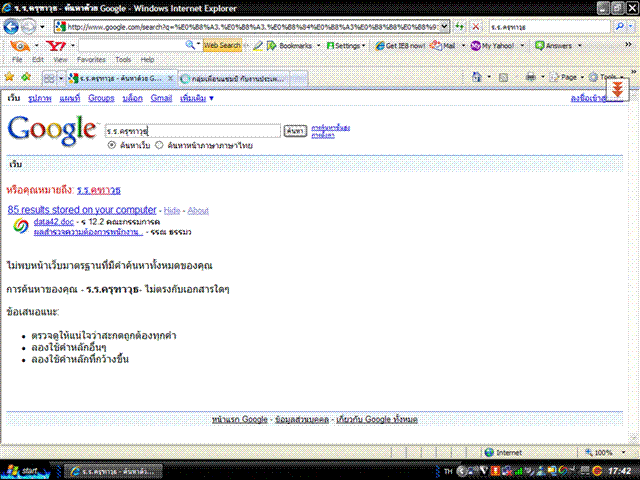Click the My Yahoo! toolbar button
640x480 pixels.
[495, 46]
